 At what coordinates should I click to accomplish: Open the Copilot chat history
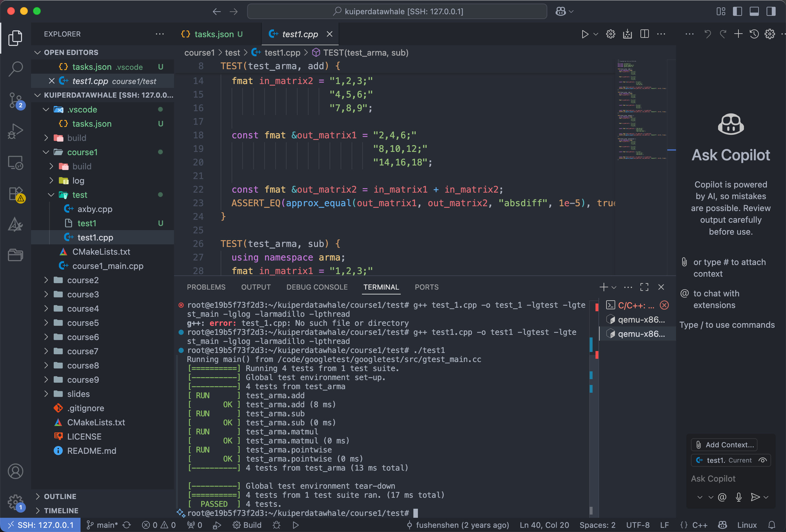tap(754, 34)
